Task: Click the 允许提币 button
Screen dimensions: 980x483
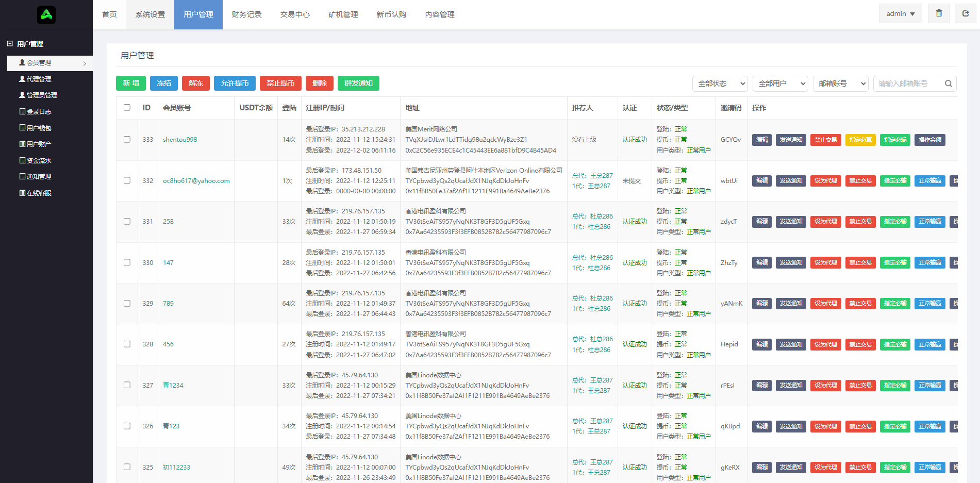Action: tap(235, 83)
